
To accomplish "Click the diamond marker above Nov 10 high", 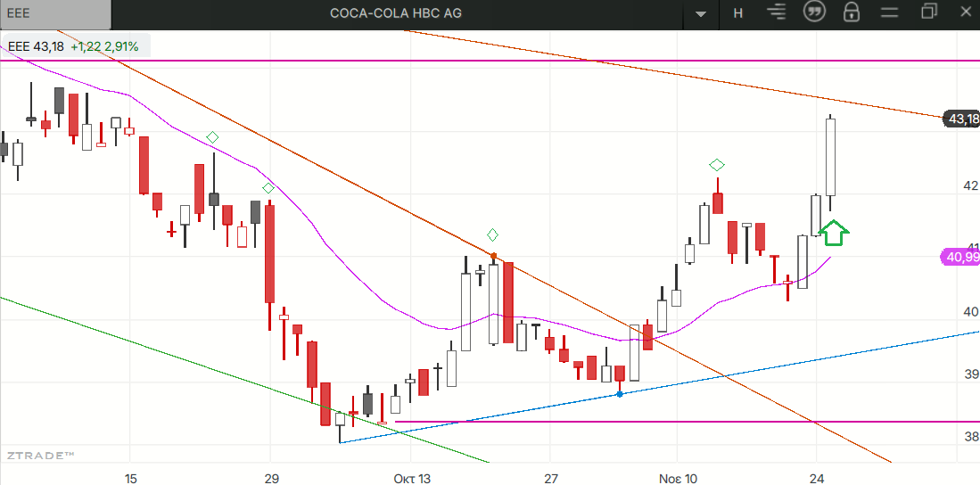I will (717, 165).
